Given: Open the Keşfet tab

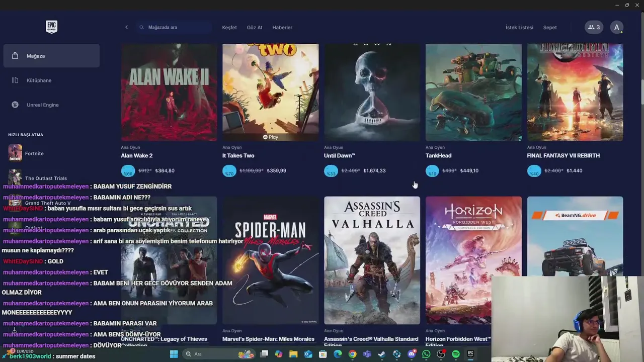Looking at the screenshot, I should [229, 28].
